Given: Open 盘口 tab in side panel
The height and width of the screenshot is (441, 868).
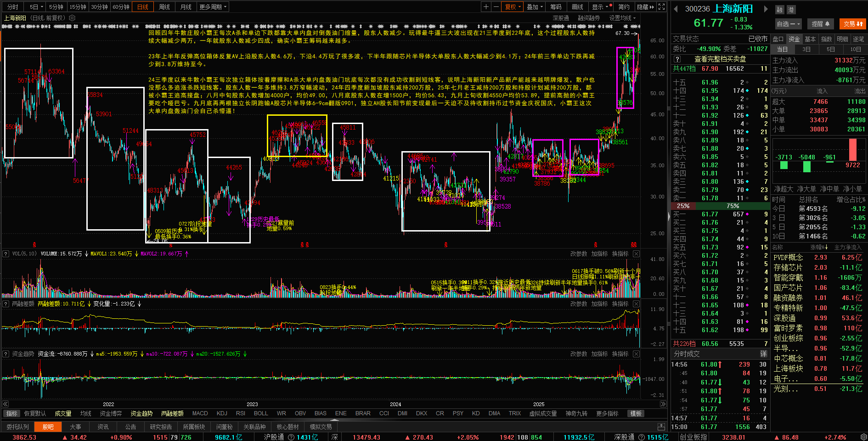Looking at the screenshot, I should pyautogui.click(x=778, y=39).
